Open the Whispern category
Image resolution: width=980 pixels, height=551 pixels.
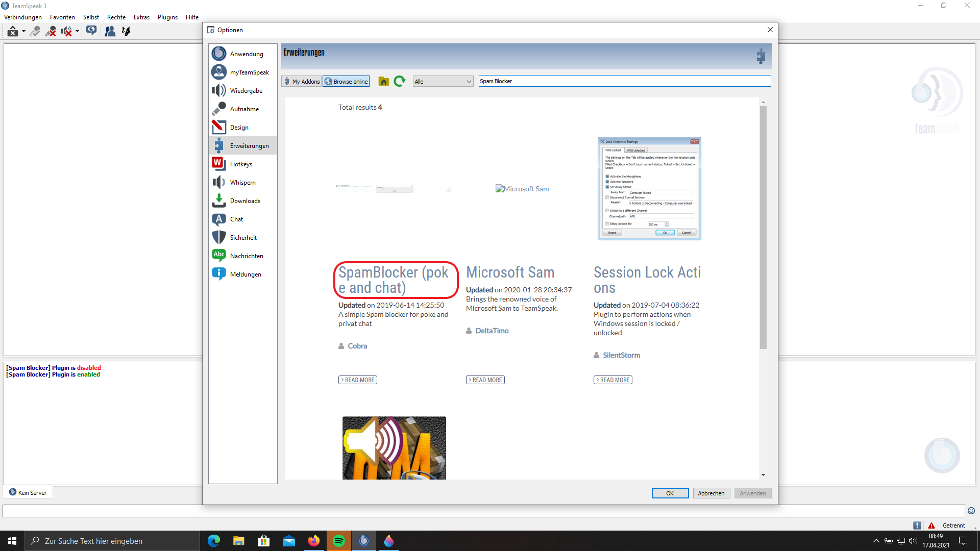(243, 182)
